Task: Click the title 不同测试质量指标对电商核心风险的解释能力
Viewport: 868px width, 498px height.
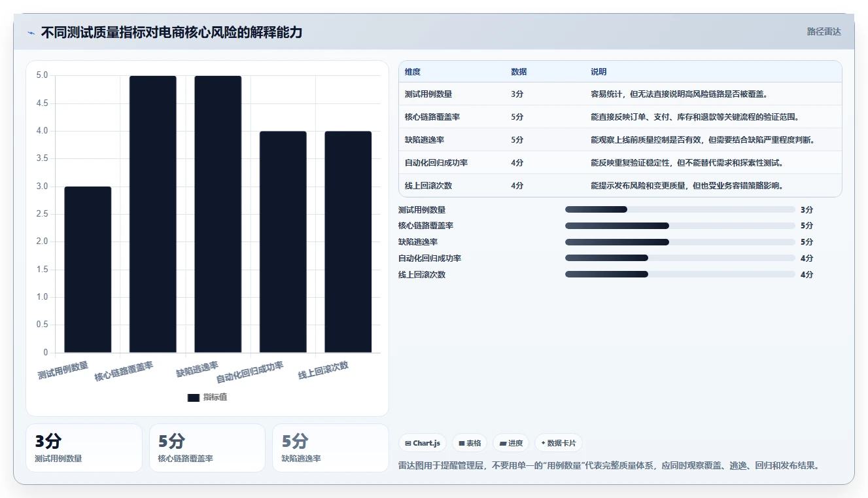Action: 171,32
